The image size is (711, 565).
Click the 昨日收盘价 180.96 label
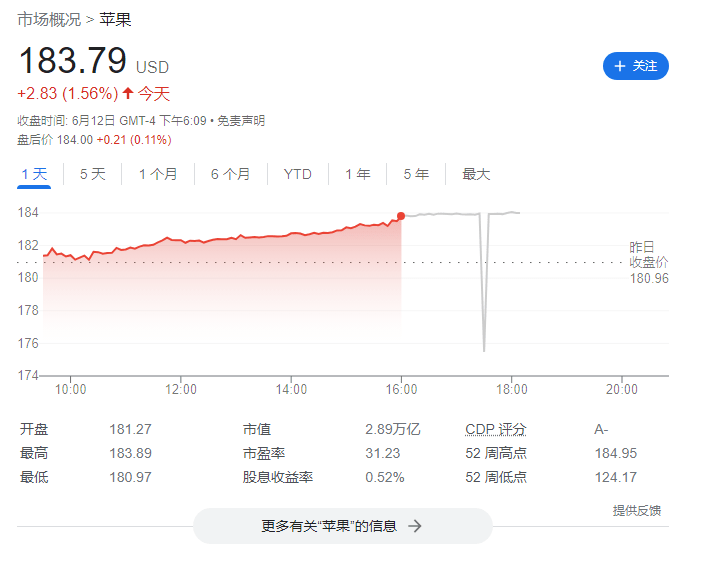click(649, 263)
